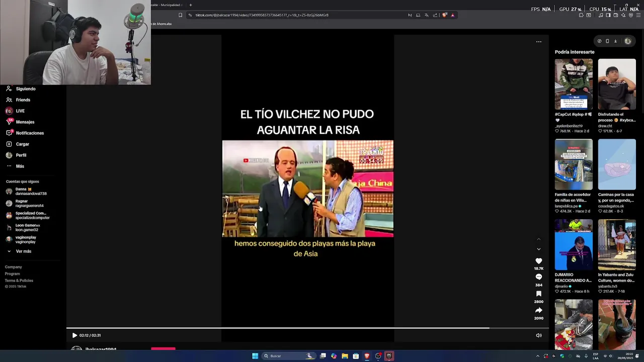Open the profile avatar in the top pill
Screen dimensions: 644x362
[628, 41]
